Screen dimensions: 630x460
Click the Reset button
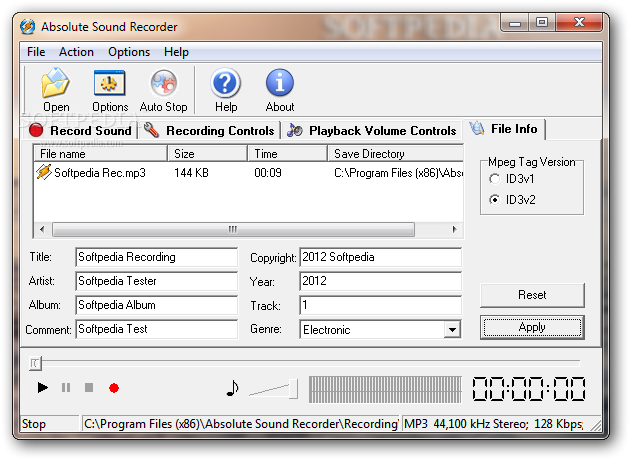tap(532, 295)
